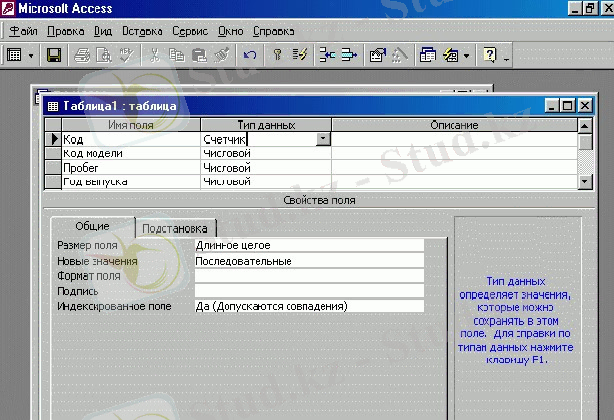This screenshot has width=614, height=420.
Task: Show the Database Window via toolbar icon
Action: click(428, 55)
